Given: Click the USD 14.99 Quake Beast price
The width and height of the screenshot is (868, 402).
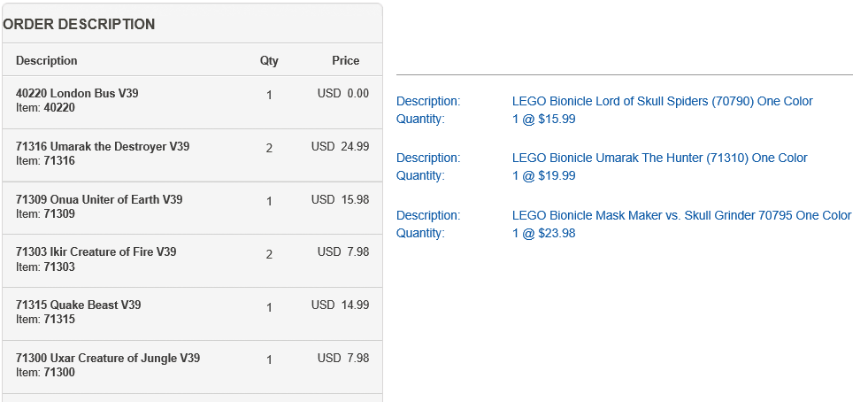Looking at the screenshot, I should pyautogui.click(x=340, y=305).
